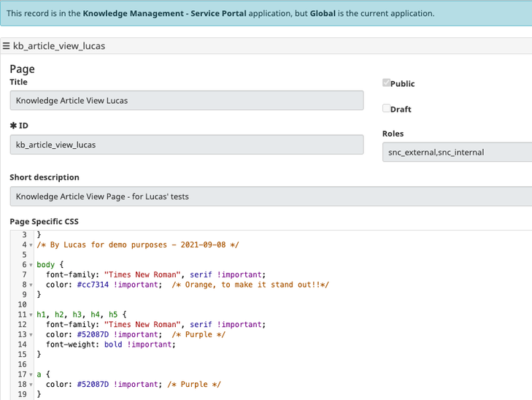
Task: Click the 'Roles' label
Action: click(x=393, y=134)
